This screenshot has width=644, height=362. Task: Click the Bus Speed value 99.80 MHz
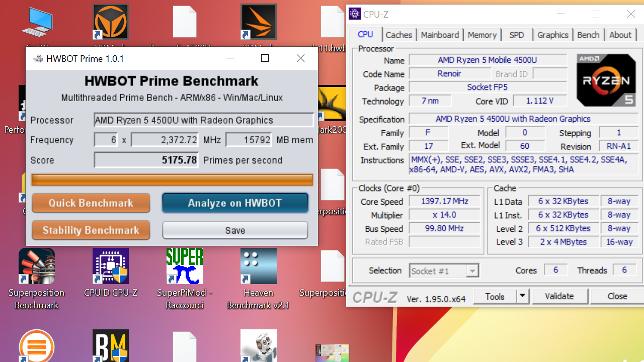click(445, 228)
